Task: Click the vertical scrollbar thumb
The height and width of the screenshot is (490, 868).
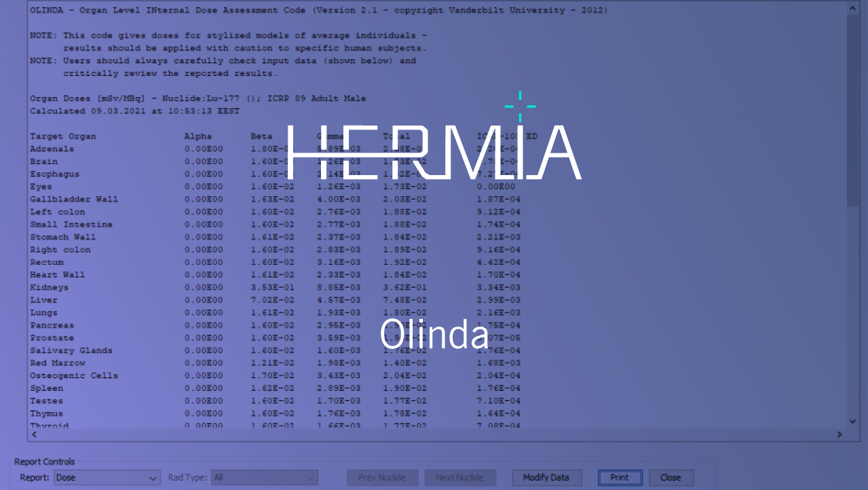Action: click(x=852, y=109)
